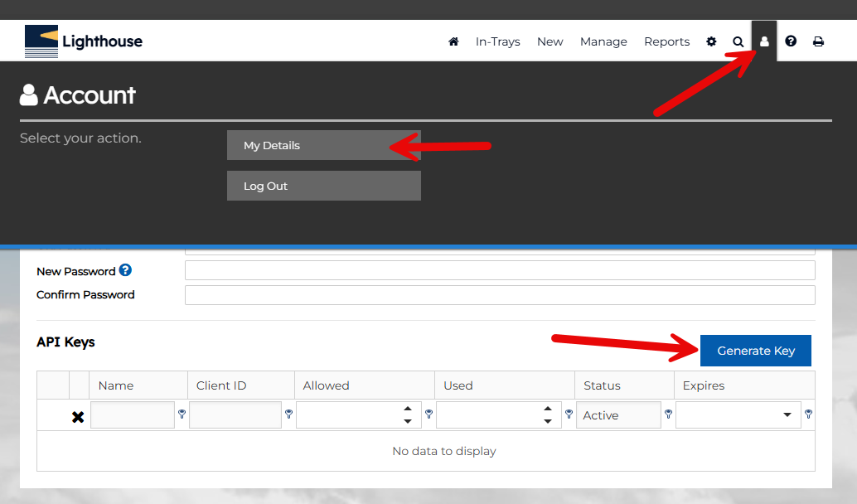Open the Manage menu
857x504 pixels.
coord(603,41)
